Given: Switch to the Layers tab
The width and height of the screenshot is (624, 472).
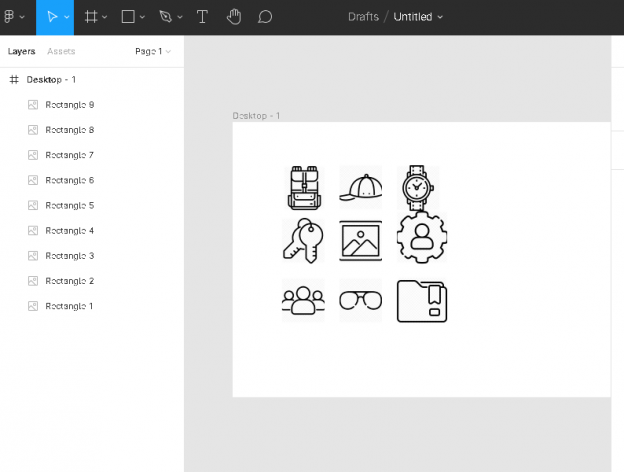Looking at the screenshot, I should (x=22, y=51).
